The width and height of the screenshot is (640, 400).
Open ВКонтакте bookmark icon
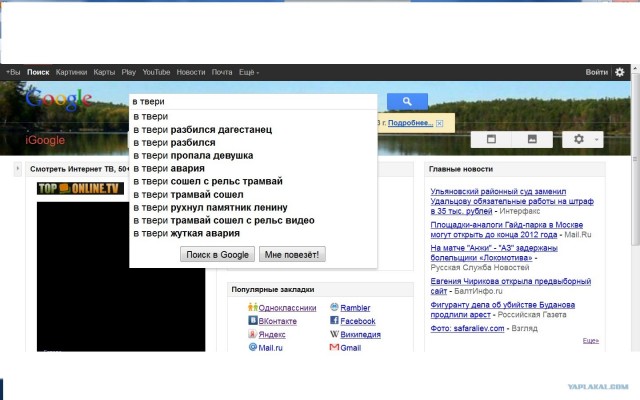coord(253,320)
